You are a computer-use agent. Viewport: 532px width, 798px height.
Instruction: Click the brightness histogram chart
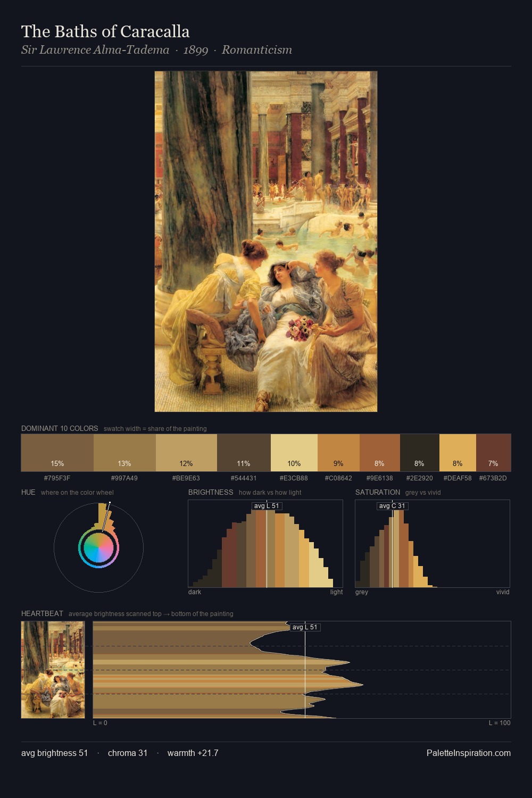pyautogui.click(x=265, y=544)
